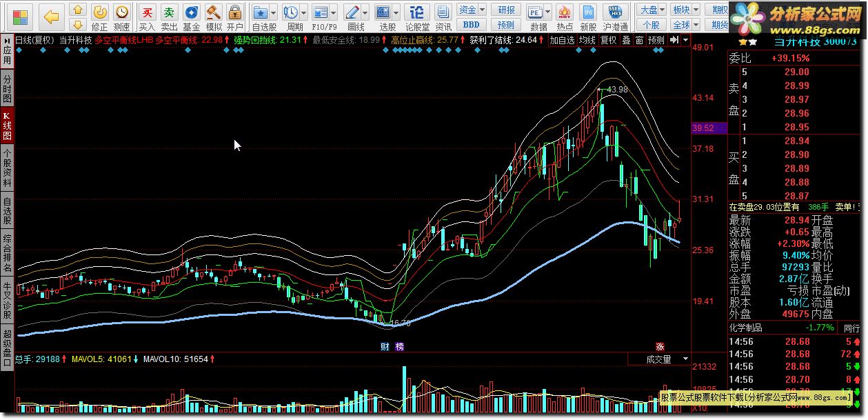
Task: Click the down arrow toolbar icon
Action: 79,26
